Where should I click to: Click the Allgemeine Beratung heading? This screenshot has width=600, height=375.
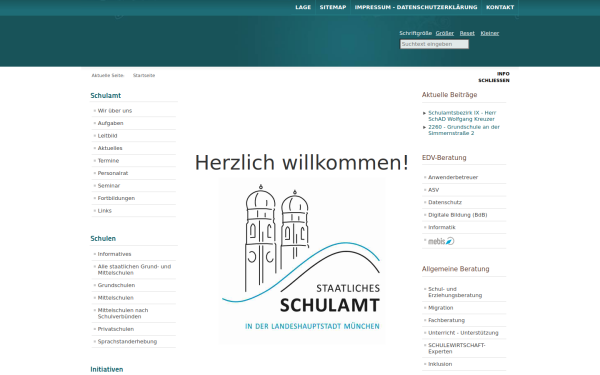pyautogui.click(x=456, y=269)
